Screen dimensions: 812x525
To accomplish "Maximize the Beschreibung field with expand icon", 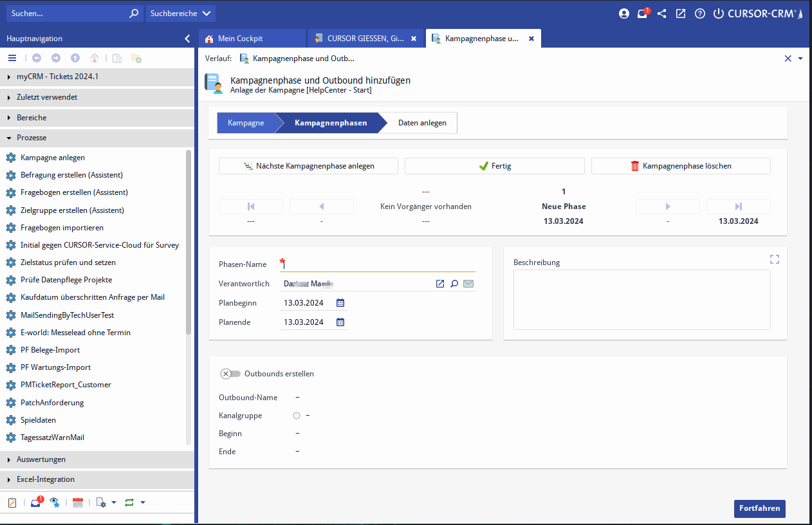I will (x=775, y=259).
